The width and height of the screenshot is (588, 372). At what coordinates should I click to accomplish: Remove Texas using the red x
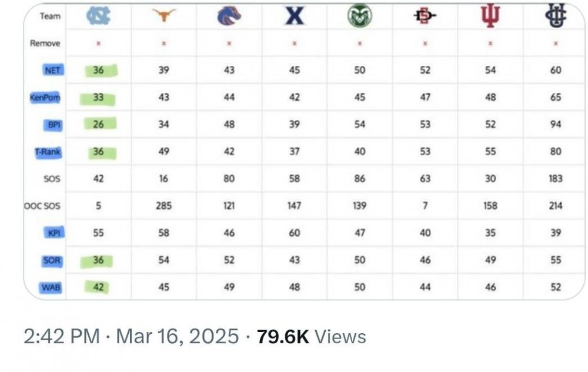pos(164,43)
